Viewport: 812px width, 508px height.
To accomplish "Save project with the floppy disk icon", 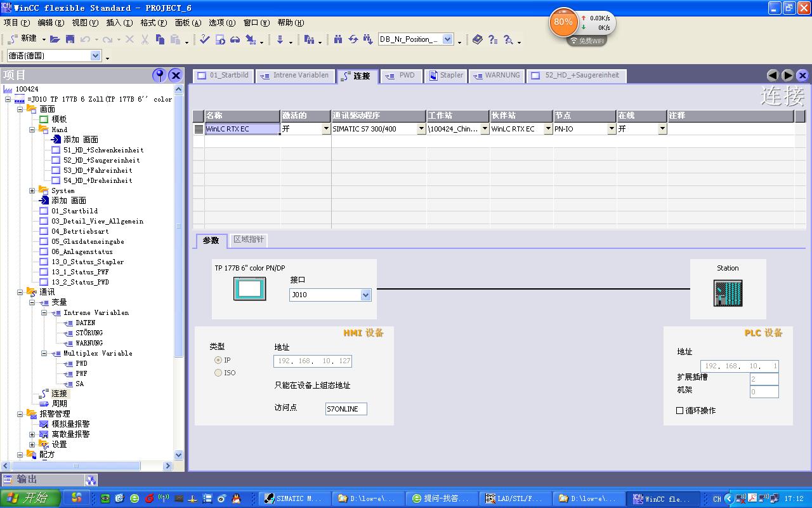I will coord(70,39).
